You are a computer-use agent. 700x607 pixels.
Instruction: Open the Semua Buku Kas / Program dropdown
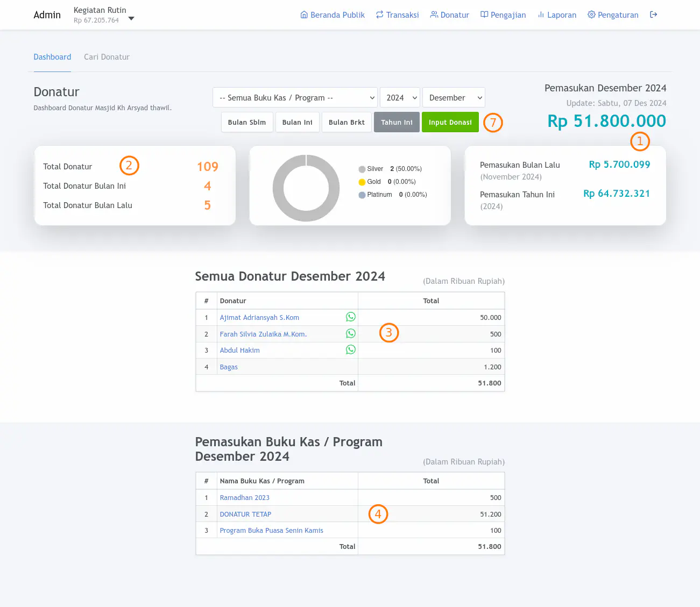point(295,98)
